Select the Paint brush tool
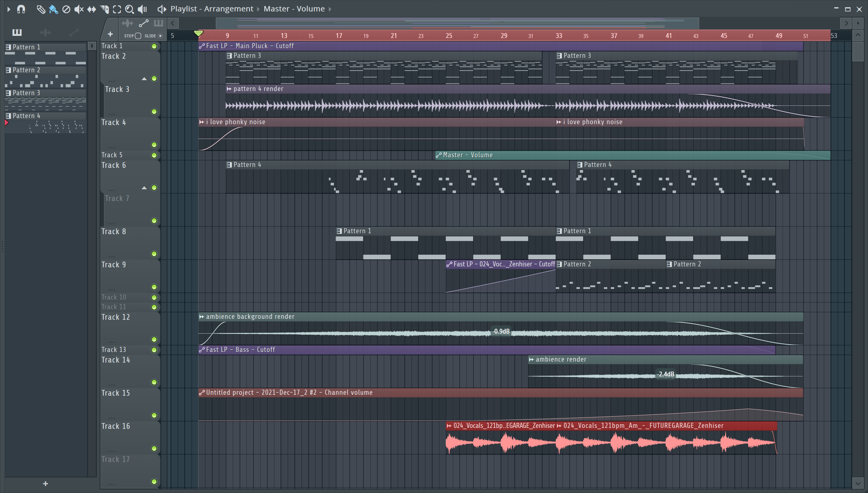The height and width of the screenshot is (493, 868). coord(53,9)
